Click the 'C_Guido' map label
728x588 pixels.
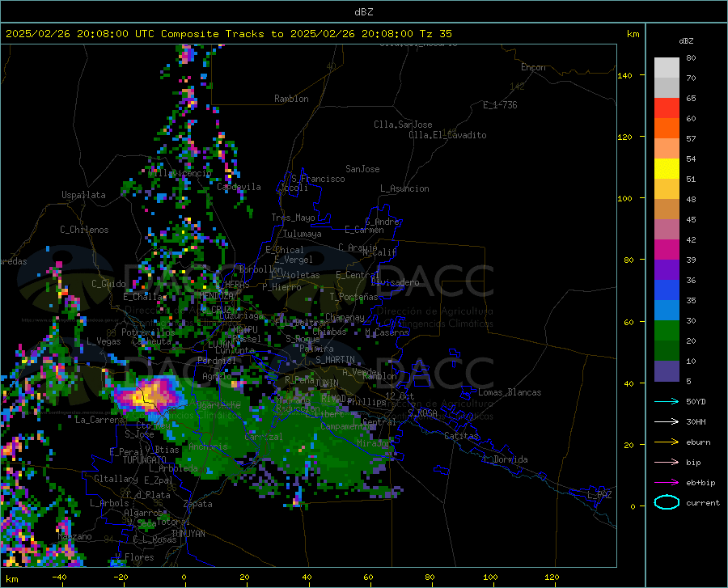coord(108,284)
